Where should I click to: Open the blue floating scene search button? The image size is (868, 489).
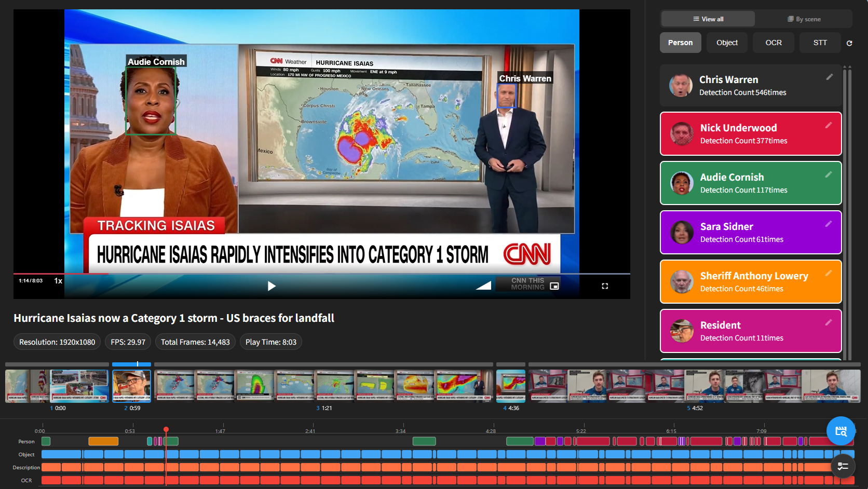point(841,431)
